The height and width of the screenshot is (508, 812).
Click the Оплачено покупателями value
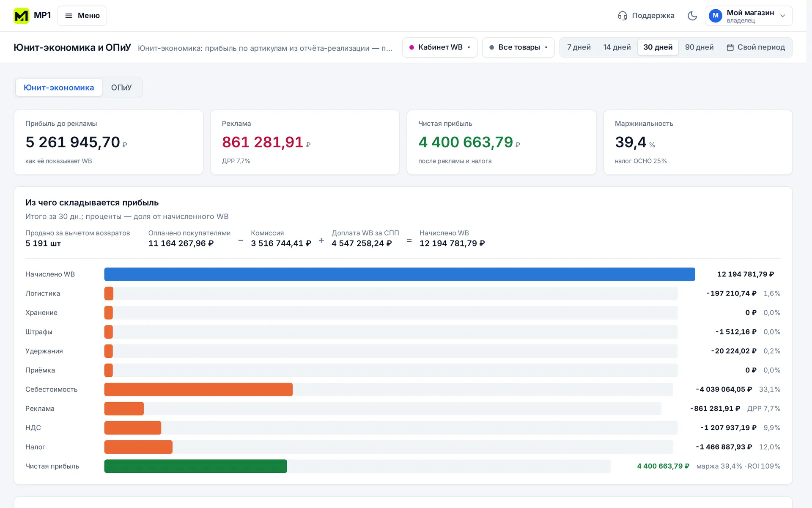[181, 243]
